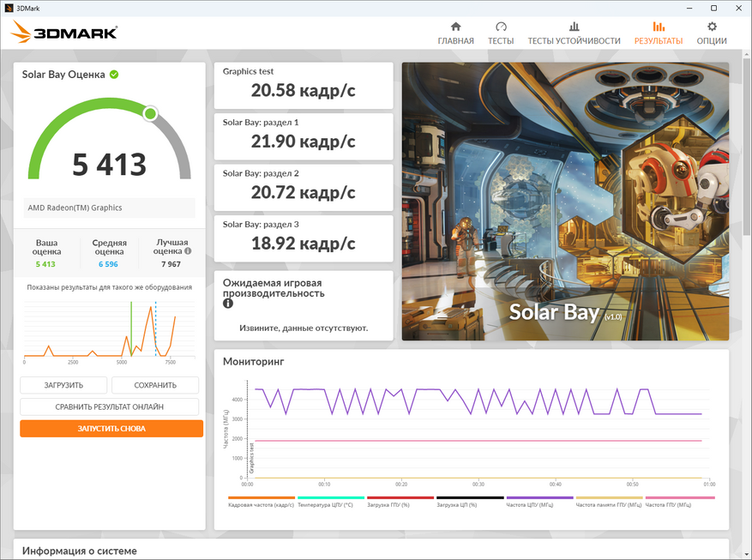Click ЗАГРУЗИТЬ button

pos(63,385)
